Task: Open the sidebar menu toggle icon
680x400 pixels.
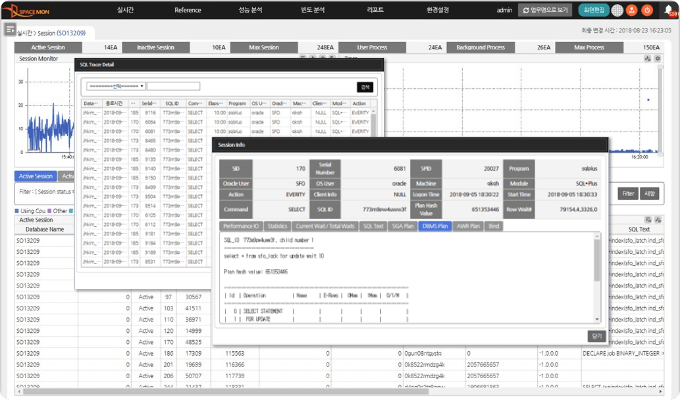Action: pyautogui.click(x=10, y=29)
